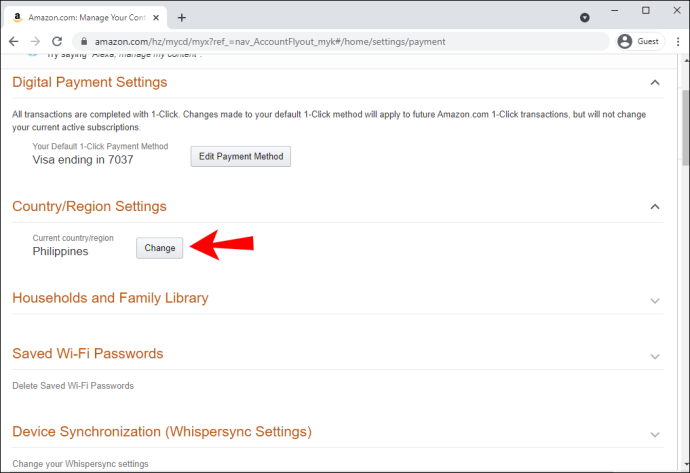Click the Current country/region label

(x=73, y=238)
